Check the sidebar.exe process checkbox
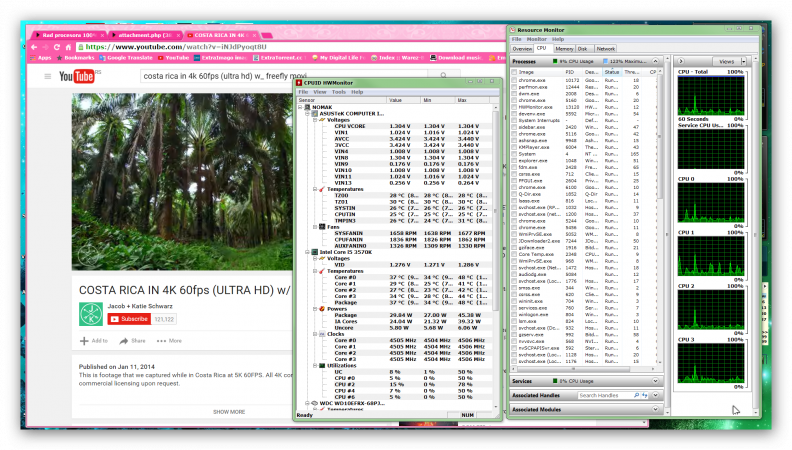Screen dimensions: 792x450 coord(515,127)
